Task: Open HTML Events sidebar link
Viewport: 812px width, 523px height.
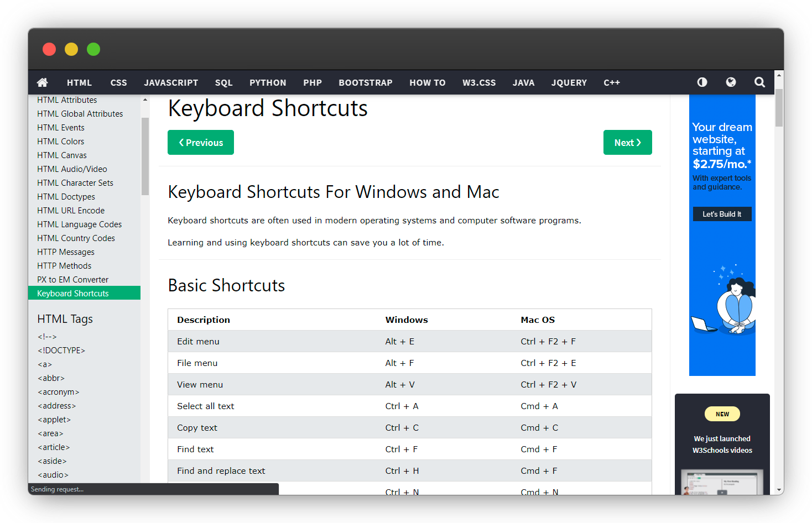Action: pos(61,128)
